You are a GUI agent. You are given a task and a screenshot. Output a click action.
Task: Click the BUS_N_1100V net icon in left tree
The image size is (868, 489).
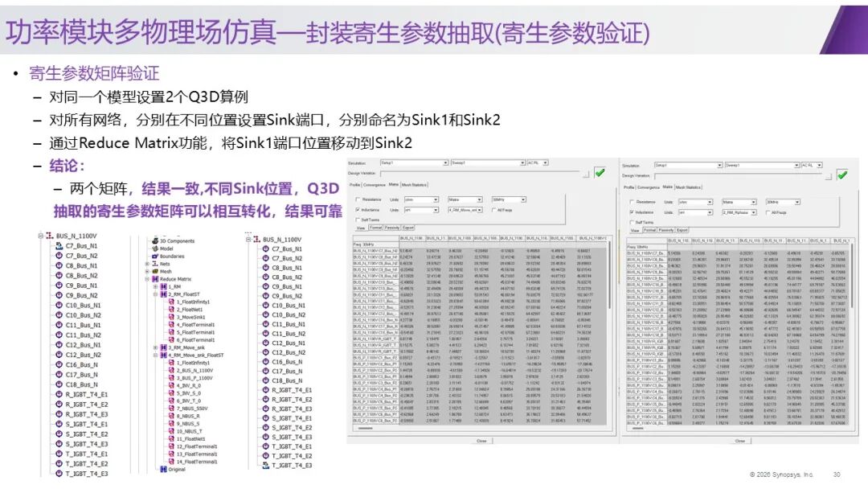[50, 236]
